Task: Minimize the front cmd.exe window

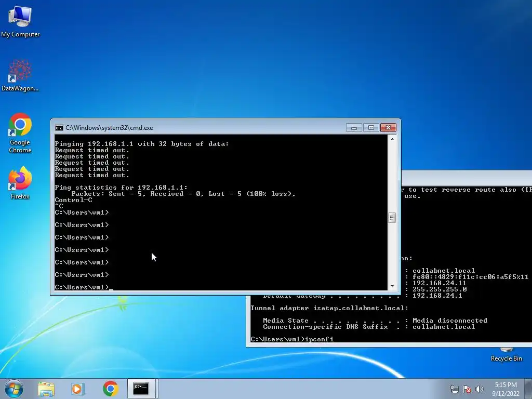Action: click(x=354, y=128)
